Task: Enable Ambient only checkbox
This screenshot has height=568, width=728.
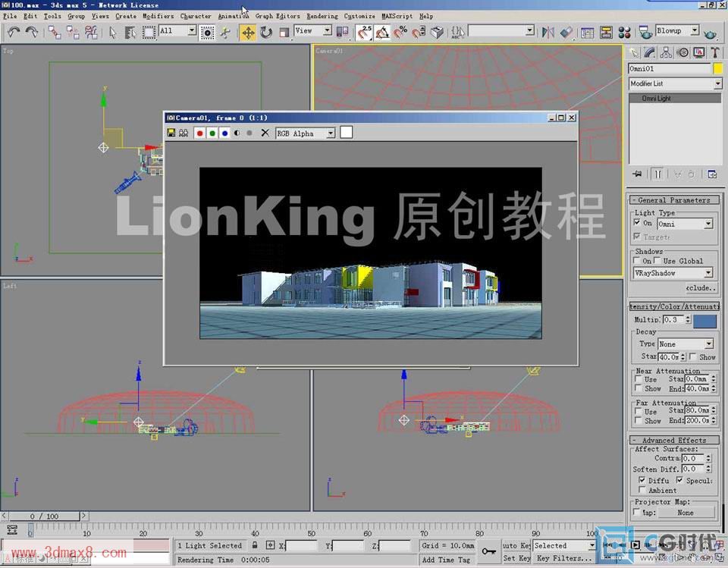Action: (642, 490)
